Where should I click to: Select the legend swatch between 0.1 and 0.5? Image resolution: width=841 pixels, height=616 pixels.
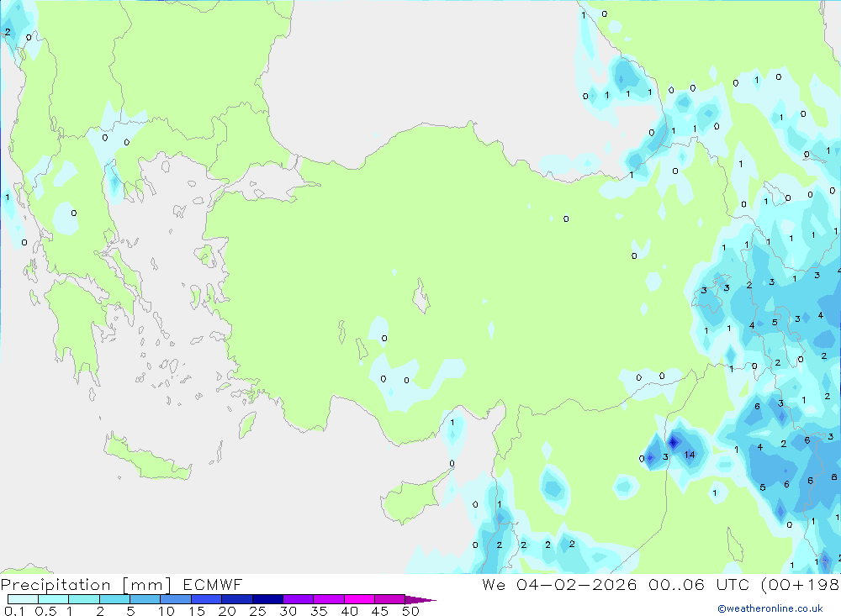pos(23,599)
